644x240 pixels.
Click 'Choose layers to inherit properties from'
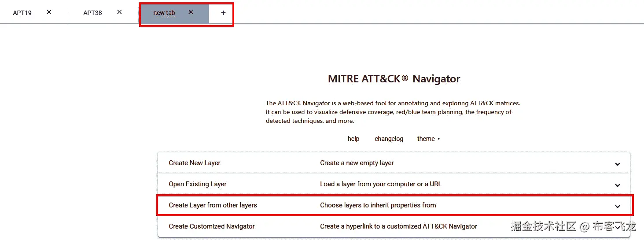(x=378, y=205)
